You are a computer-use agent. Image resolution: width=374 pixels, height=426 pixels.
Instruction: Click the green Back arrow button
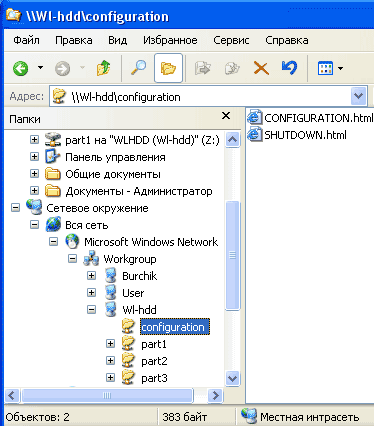tap(21, 68)
